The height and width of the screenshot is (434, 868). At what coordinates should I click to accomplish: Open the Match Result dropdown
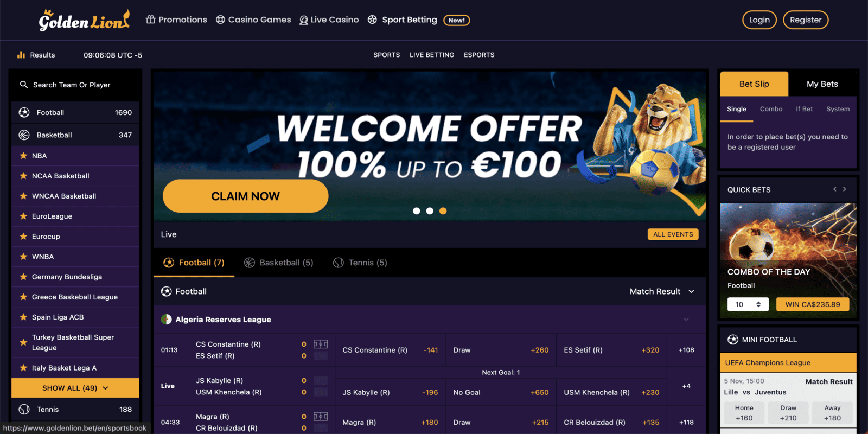[x=662, y=291]
